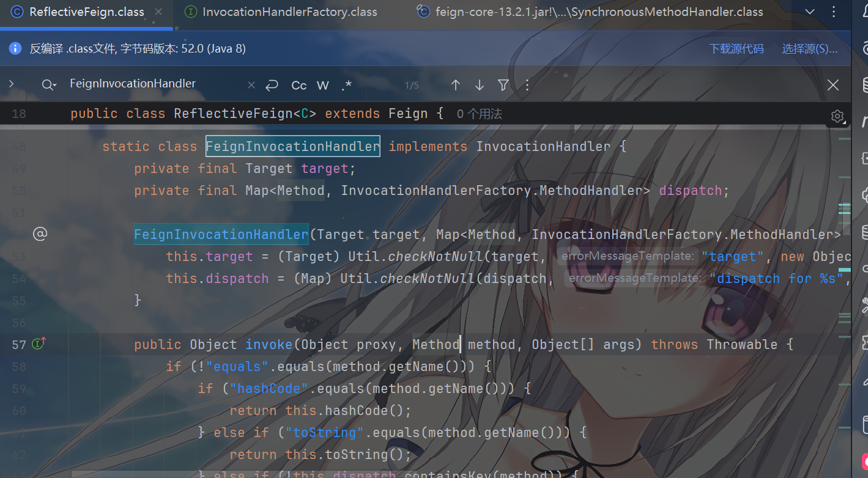Close the ReflectiveFeign.class tab
This screenshot has width=868, height=478.
click(x=159, y=12)
